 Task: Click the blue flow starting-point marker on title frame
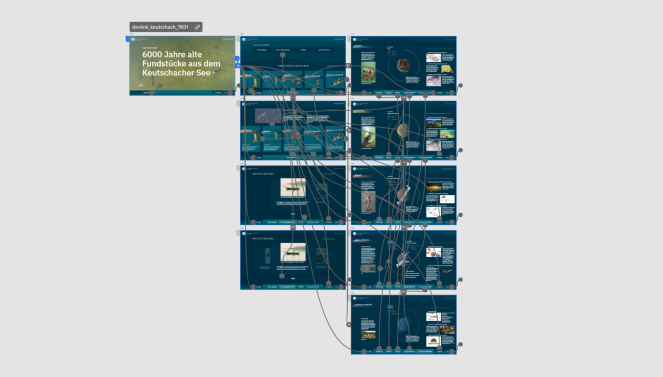pos(127,39)
